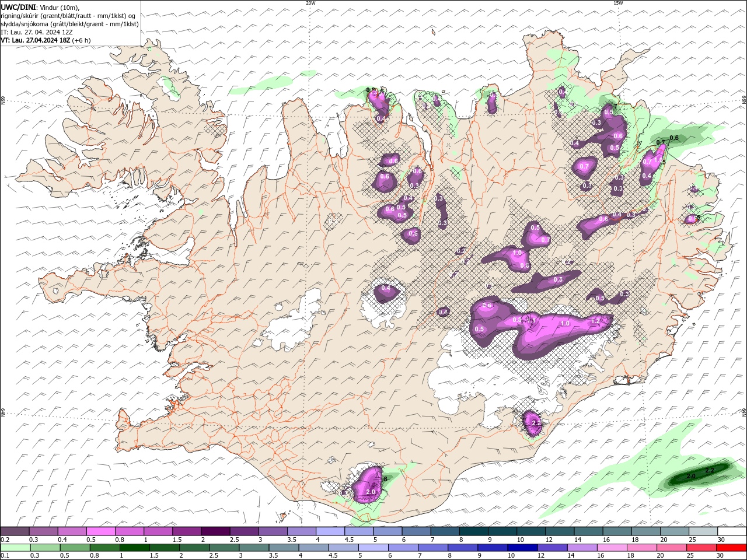Select the dark mauve 0.2 swatch in upper snow scale

pyautogui.click(x=15, y=531)
